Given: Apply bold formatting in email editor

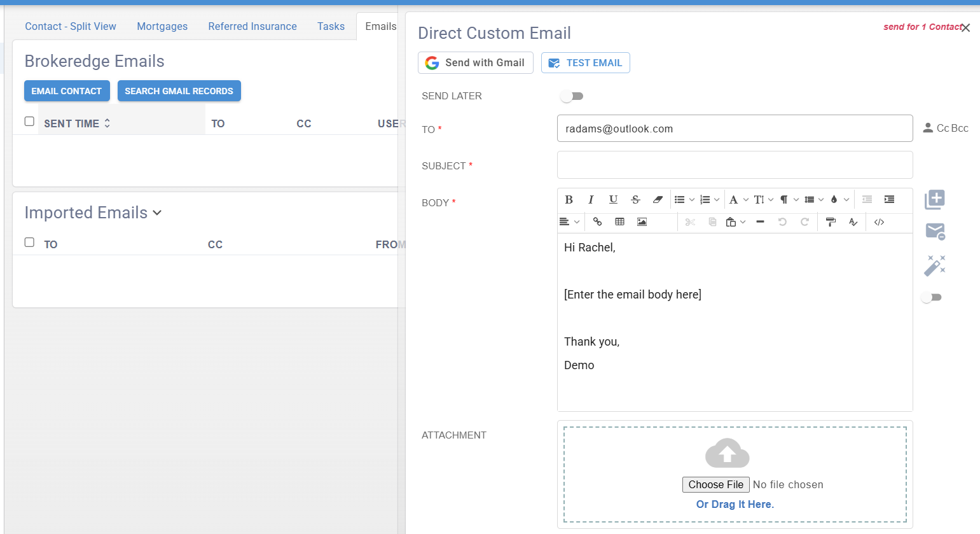Looking at the screenshot, I should pyautogui.click(x=569, y=199).
